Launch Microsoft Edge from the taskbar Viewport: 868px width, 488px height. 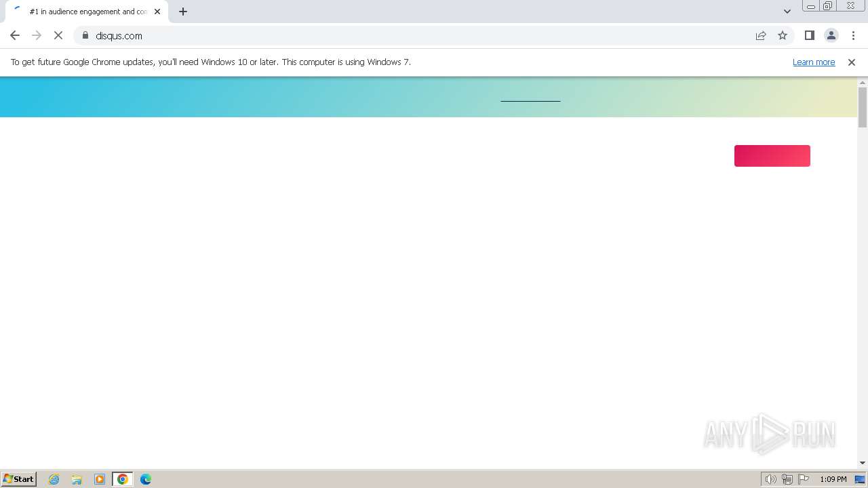pos(146,479)
